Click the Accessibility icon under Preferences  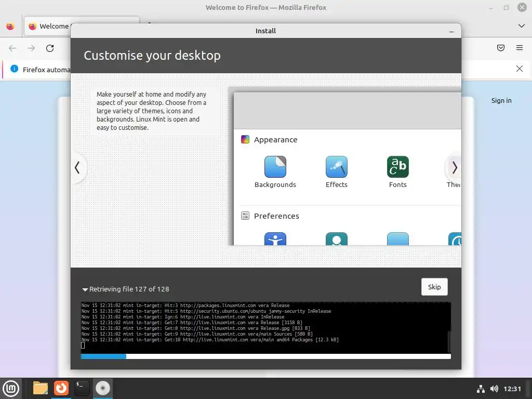(275, 239)
